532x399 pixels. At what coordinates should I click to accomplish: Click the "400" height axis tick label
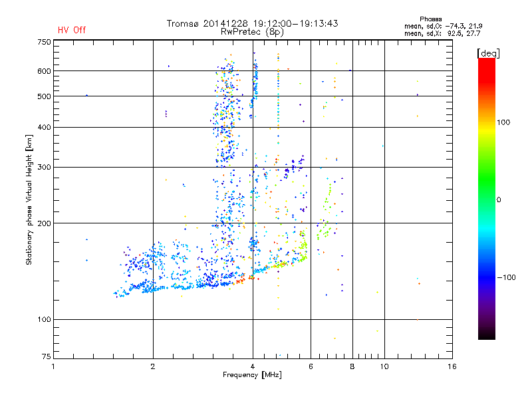pos(44,127)
